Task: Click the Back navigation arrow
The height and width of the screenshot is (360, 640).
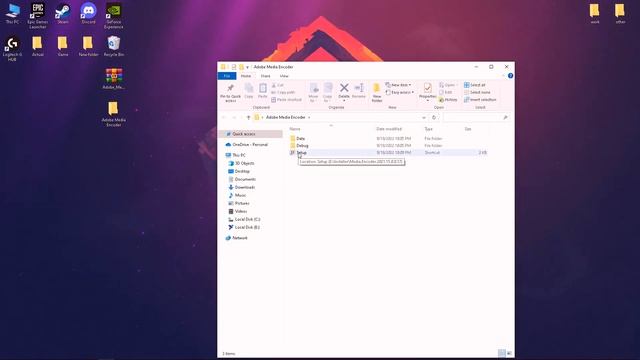Action: point(224,118)
